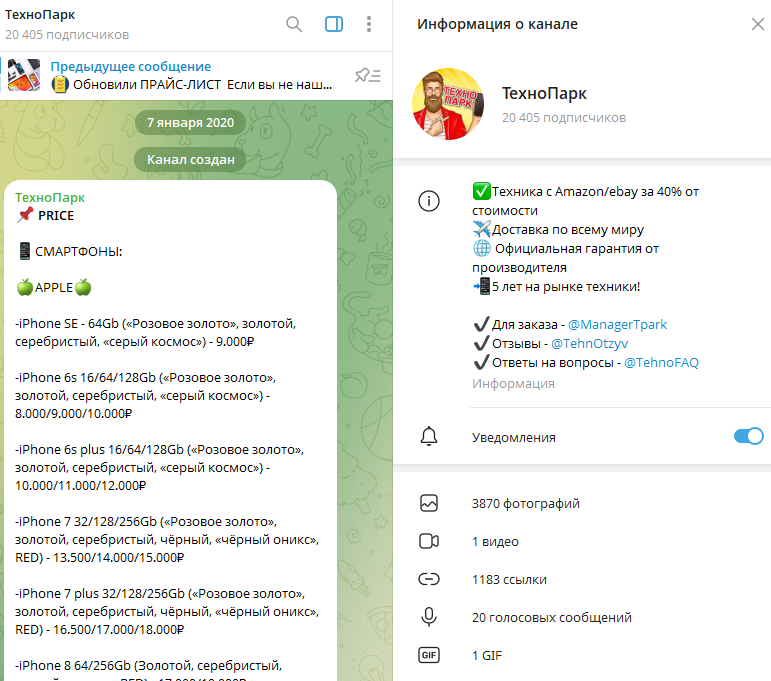Click the iPhone 6s 16/64/128Gb entry
Viewport: 771px width, 681px height.
pos(146,396)
